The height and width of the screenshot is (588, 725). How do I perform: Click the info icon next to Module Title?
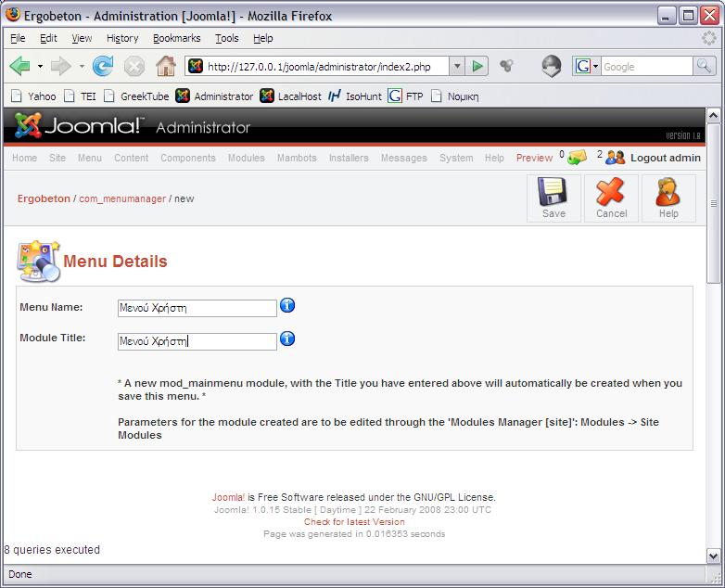(287, 339)
